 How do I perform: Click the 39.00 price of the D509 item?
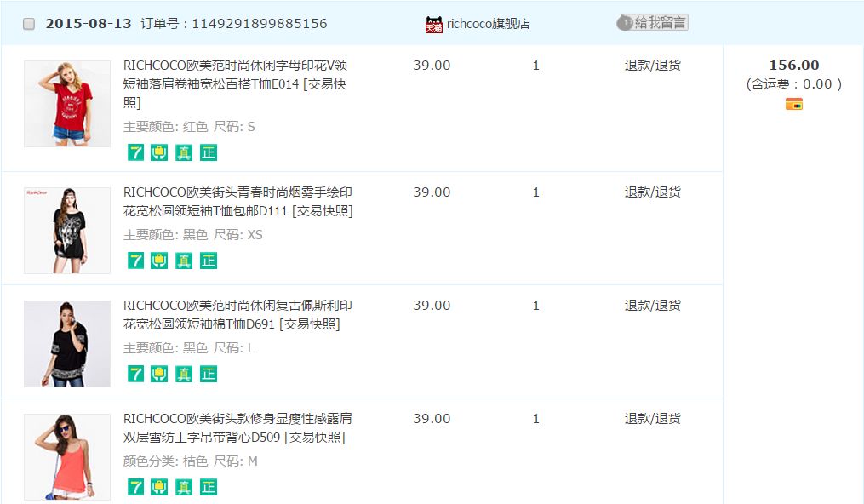[432, 419]
